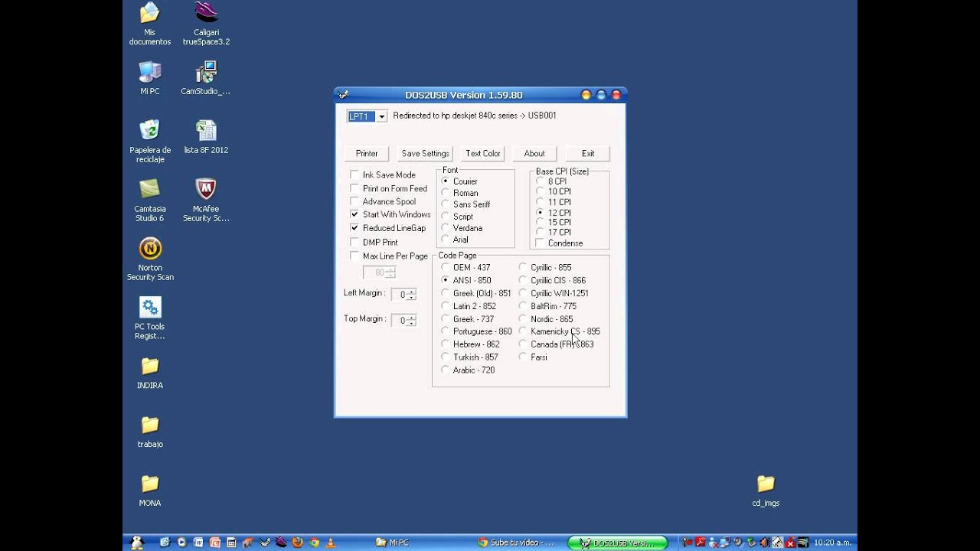The height and width of the screenshot is (551, 980).
Task: Launch McAfee Security Scan shortcut
Action: (206, 201)
